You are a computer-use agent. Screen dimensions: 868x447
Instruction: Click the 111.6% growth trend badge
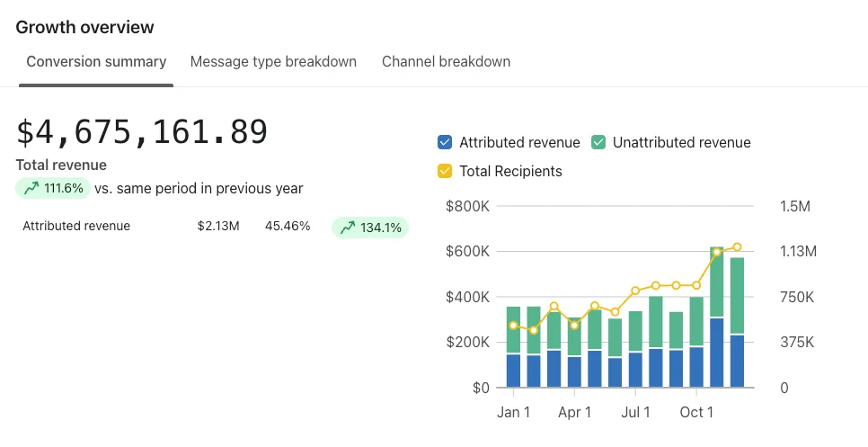(53, 188)
